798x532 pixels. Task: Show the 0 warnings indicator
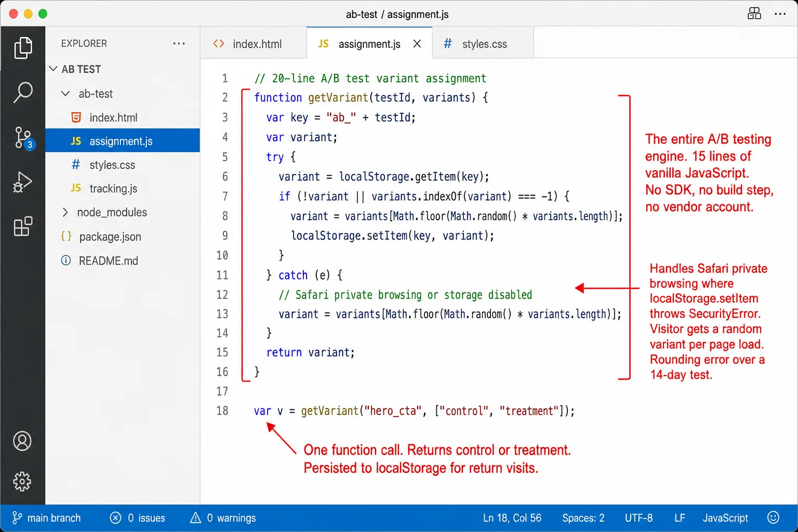(223, 518)
